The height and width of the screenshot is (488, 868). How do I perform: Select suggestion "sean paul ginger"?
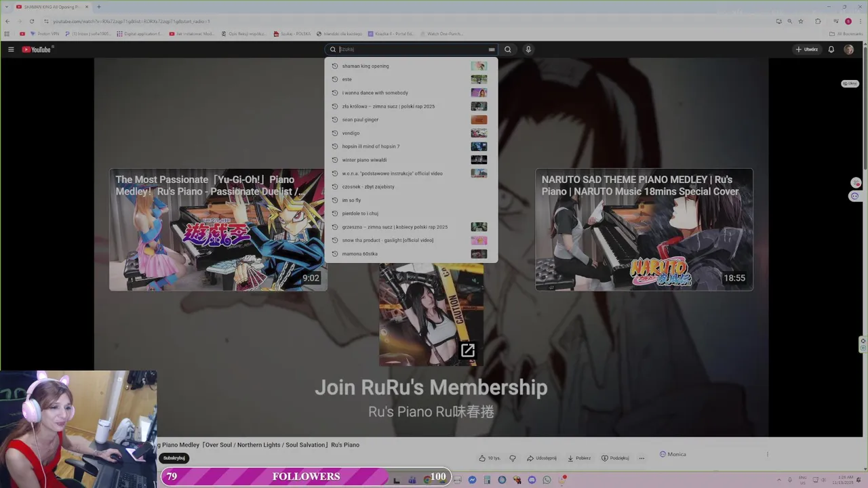click(x=410, y=119)
